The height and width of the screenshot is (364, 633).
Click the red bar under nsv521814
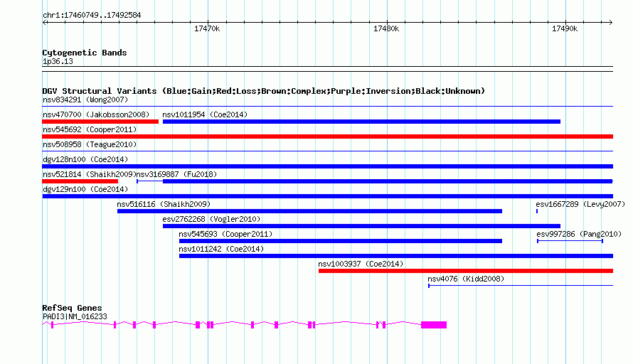click(80, 181)
